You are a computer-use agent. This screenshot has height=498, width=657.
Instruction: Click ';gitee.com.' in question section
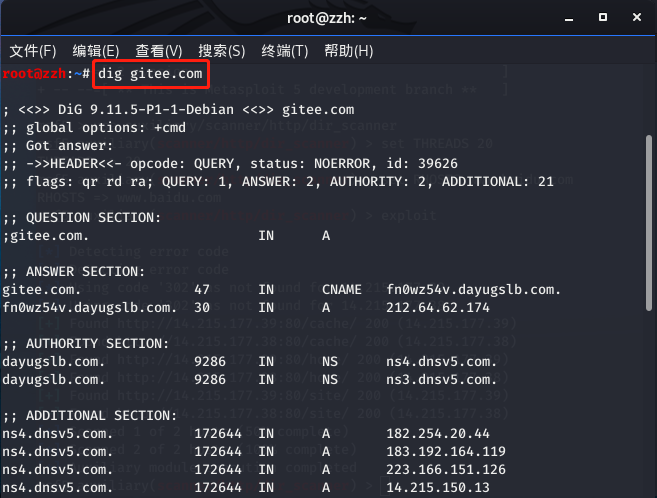[45, 236]
